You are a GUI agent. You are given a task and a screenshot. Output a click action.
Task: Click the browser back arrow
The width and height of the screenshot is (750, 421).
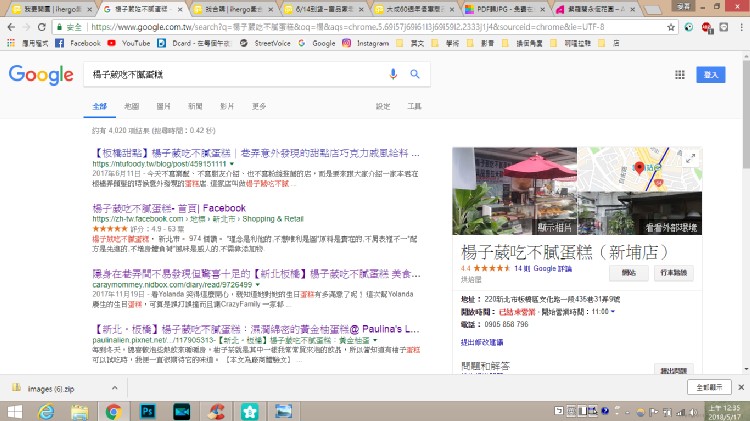pyautogui.click(x=11, y=27)
